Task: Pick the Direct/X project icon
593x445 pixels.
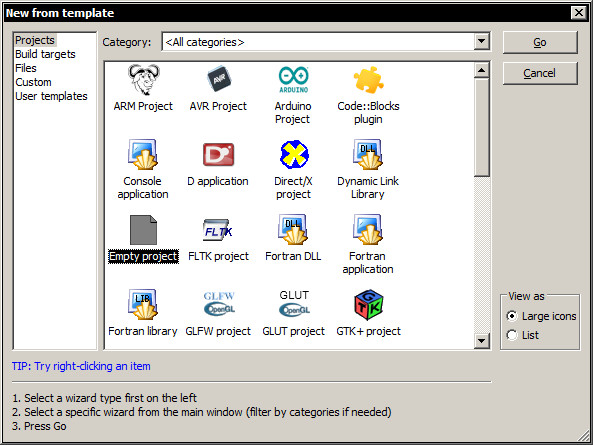Action: tap(294, 154)
